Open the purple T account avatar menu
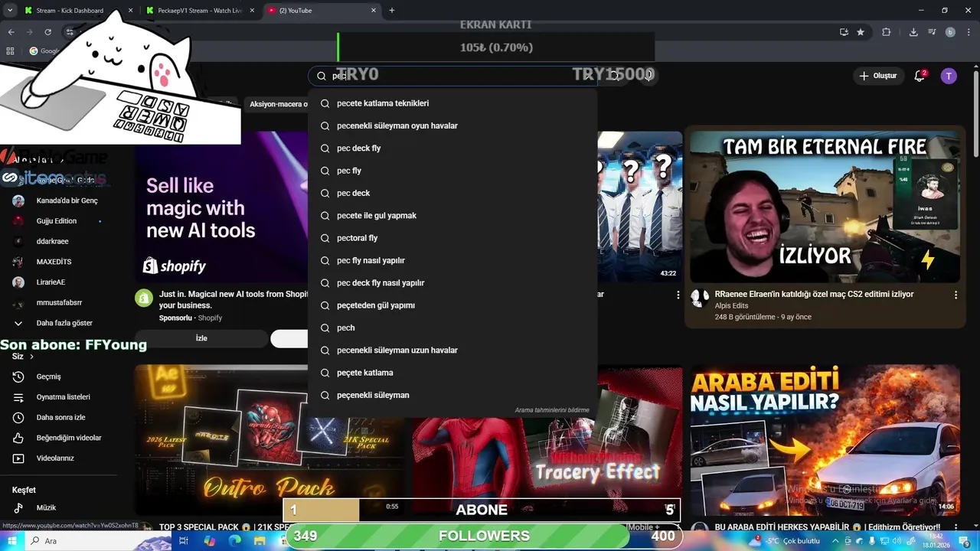Viewport: 980px width, 551px height. tap(949, 76)
